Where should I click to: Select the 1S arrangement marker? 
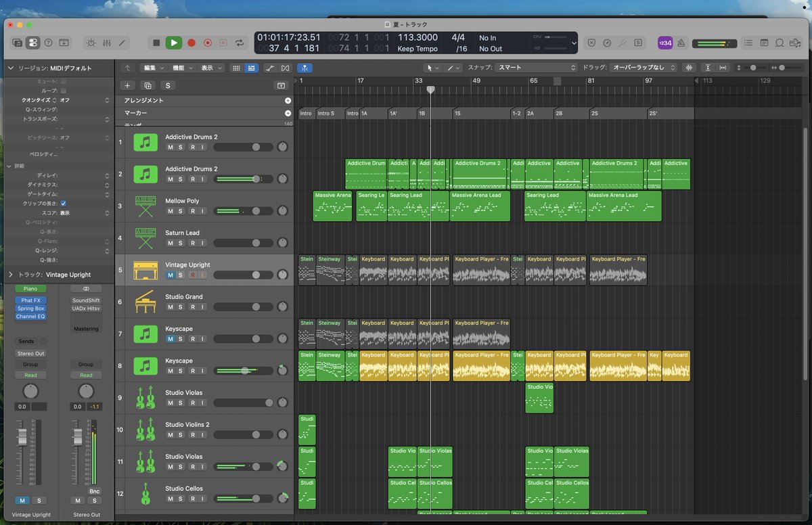click(481, 113)
